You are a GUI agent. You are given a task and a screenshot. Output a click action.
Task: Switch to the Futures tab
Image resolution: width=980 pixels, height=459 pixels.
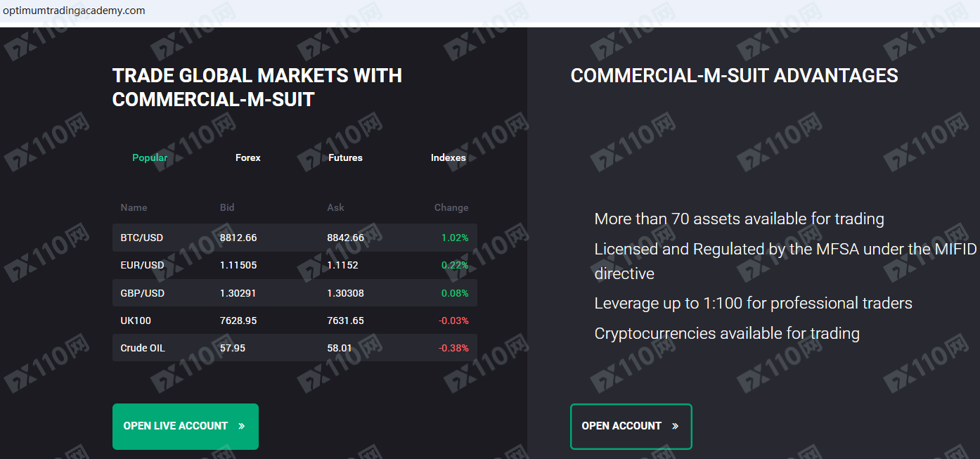point(345,157)
